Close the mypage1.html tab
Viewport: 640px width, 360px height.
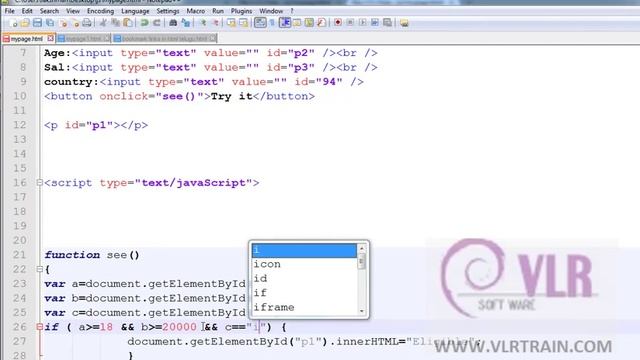pyautogui.click(x=107, y=38)
